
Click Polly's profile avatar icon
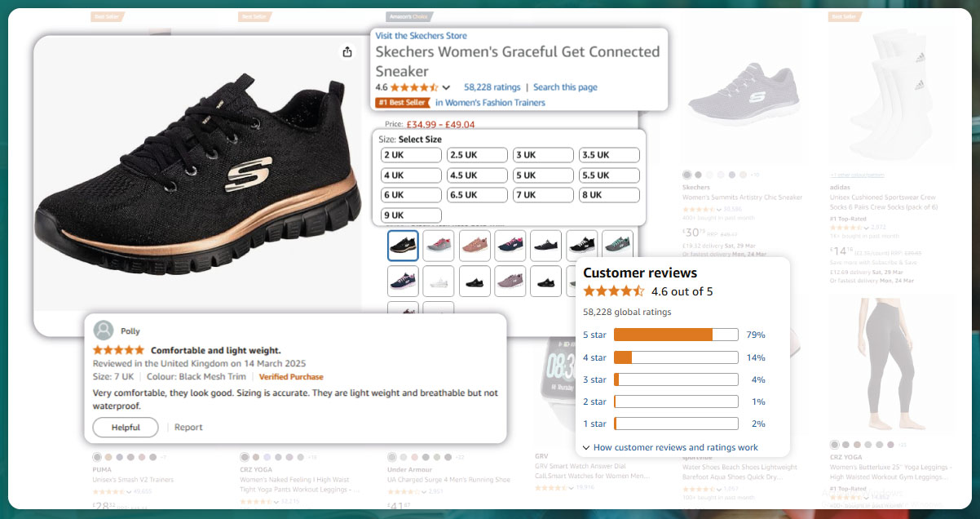click(104, 330)
